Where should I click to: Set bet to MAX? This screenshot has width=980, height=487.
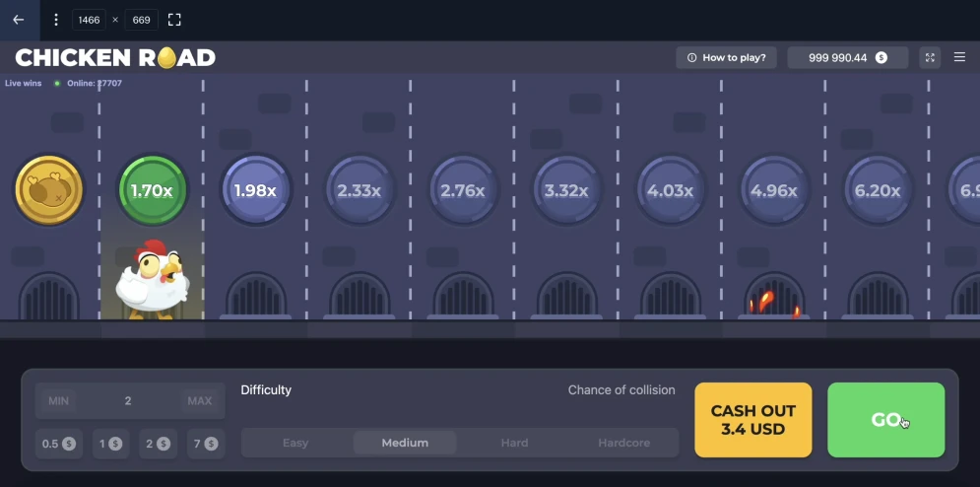click(x=199, y=400)
